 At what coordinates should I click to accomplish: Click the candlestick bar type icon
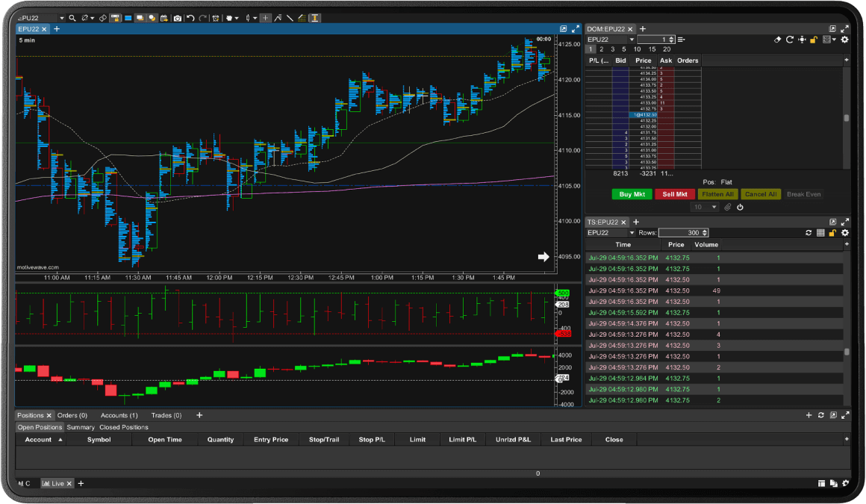click(247, 18)
